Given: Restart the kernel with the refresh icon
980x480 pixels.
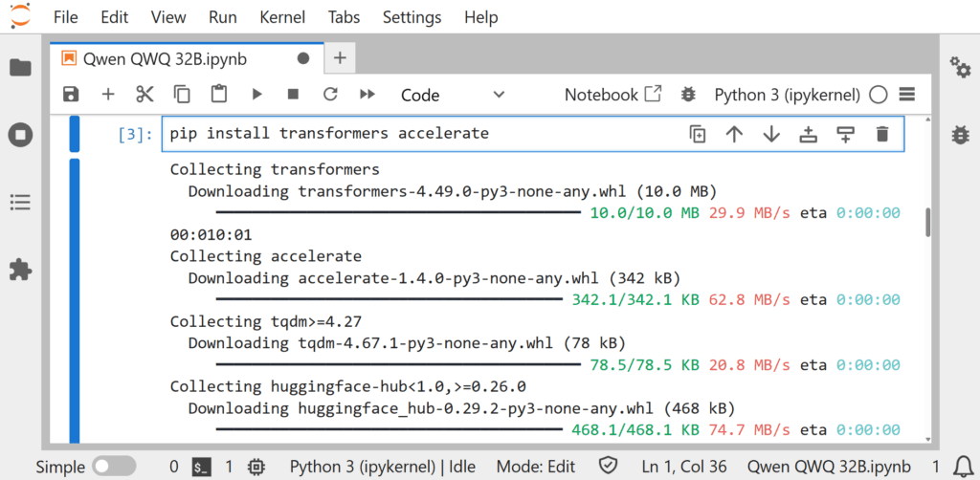Looking at the screenshot, I should (x=330, y=94).
